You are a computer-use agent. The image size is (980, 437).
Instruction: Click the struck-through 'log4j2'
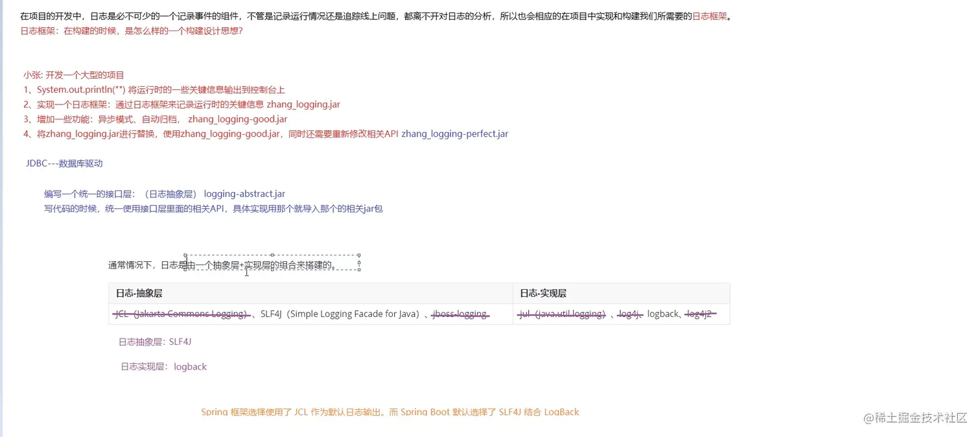click(x=700, y=314)
